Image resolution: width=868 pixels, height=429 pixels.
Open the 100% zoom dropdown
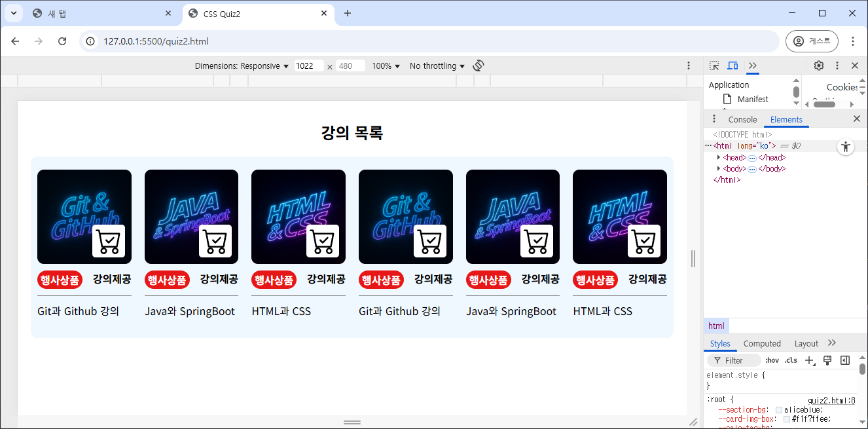[x=386, y=66]
